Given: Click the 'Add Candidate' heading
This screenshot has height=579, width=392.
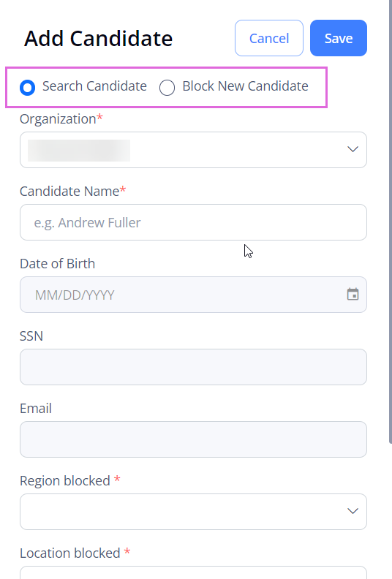Looking at the screenshot, I should [x=98, y=39].
